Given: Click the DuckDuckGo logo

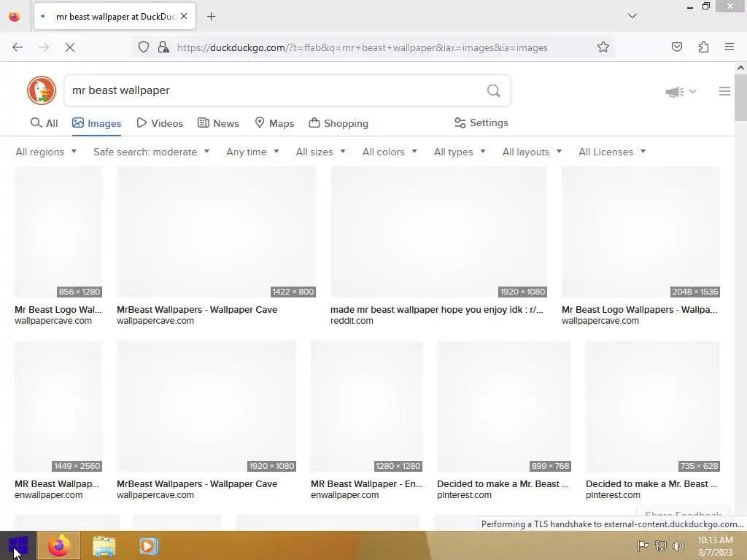Looking at the screenshot, I should point(42,90).
